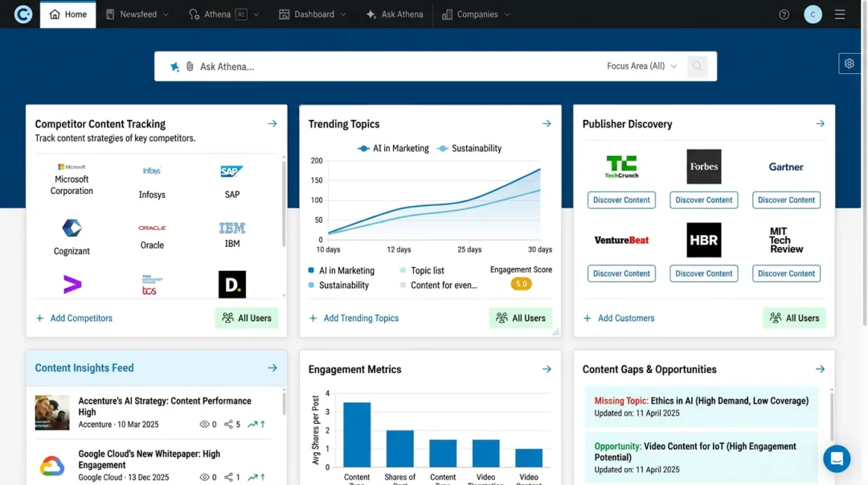Open Trending Topics arrow
The height and width of the screenshot is (485, 868).
coord(547,124)
